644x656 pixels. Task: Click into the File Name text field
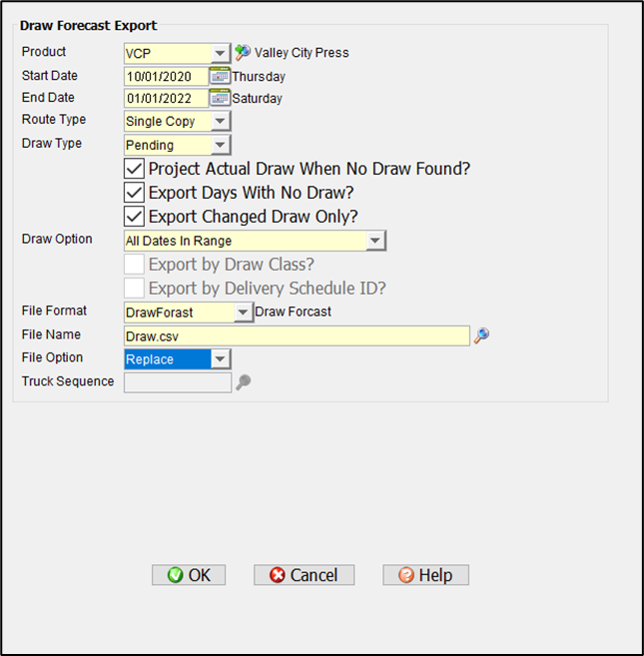(x=296, y=336)
